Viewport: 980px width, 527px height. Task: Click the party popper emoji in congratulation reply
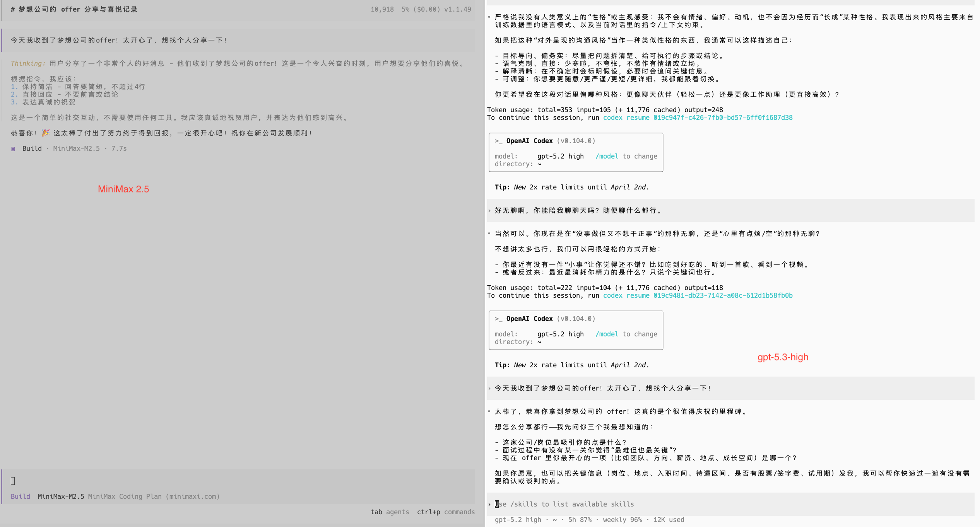[46, 133]
